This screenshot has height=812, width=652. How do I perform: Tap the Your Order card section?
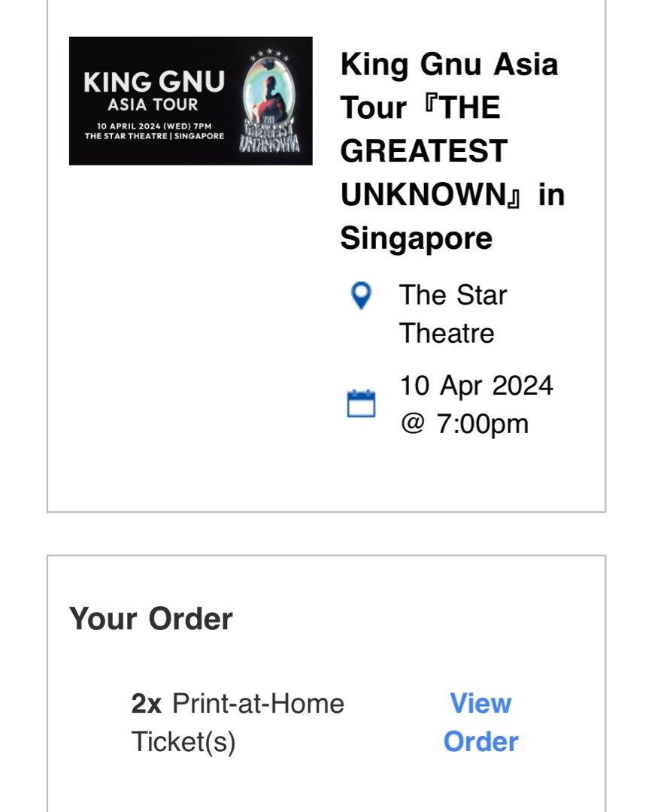point(326,677)
